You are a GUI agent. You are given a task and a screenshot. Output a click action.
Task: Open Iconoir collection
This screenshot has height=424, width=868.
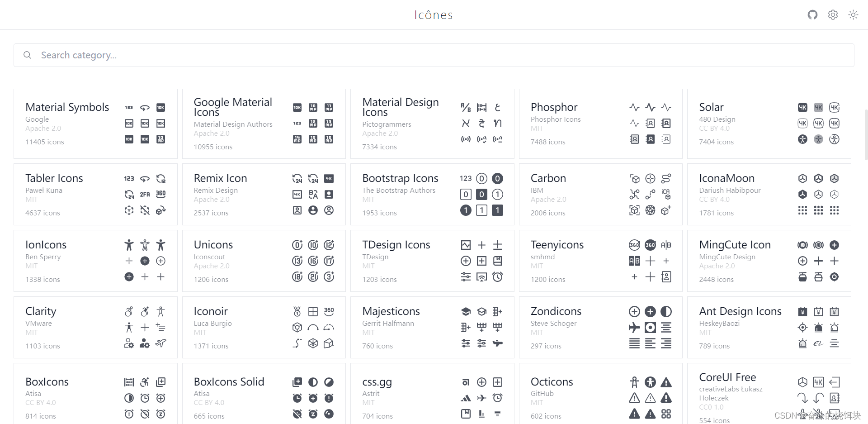264,328
